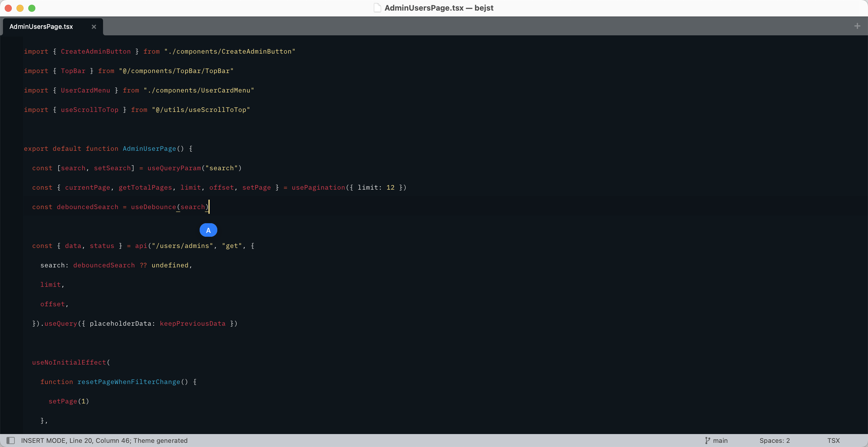Click the TopBar import identifier
This screenshot has height=447, width=868.
click(x=73, y=71)
